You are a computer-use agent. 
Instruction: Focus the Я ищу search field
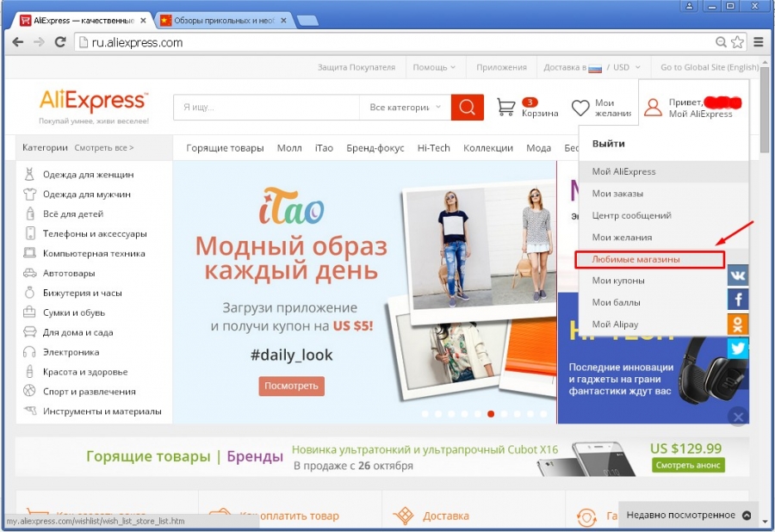coord(266,108)
